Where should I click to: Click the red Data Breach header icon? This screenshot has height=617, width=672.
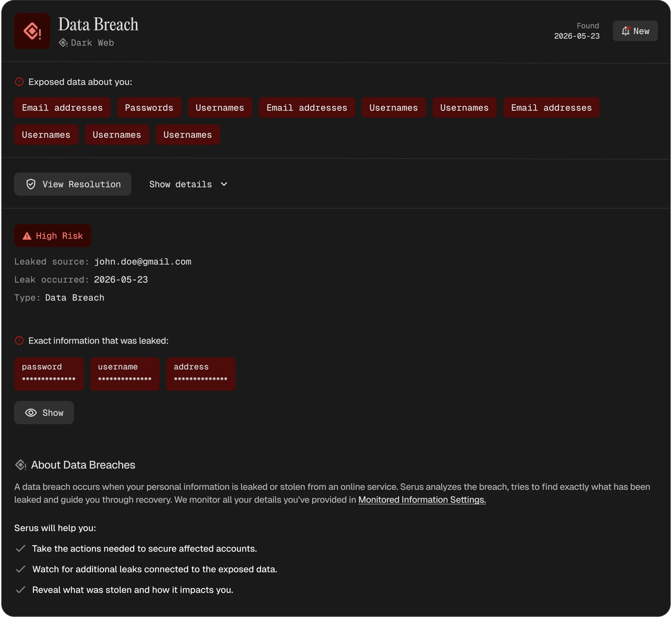pyautogui.click(x=32, y=31)
